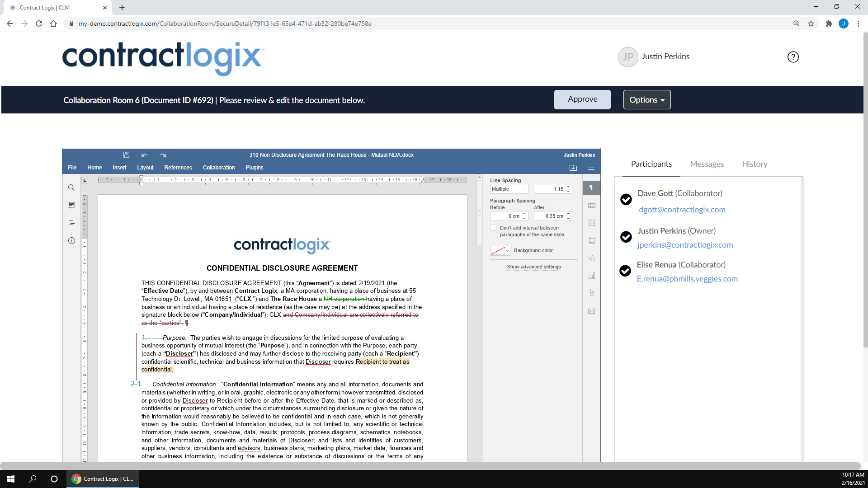Open Cortana circle icon in taskbar
Image resolution: width=868 pixels, height=488 pixels.
(54, 479)
